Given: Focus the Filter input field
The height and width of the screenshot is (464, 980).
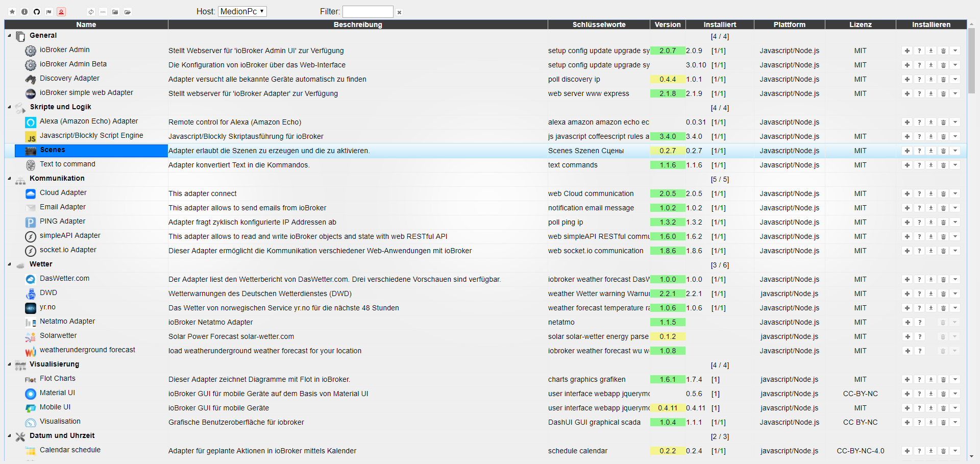Looking at the screenshot, I should pyautogui.click(x=368, y=12).
